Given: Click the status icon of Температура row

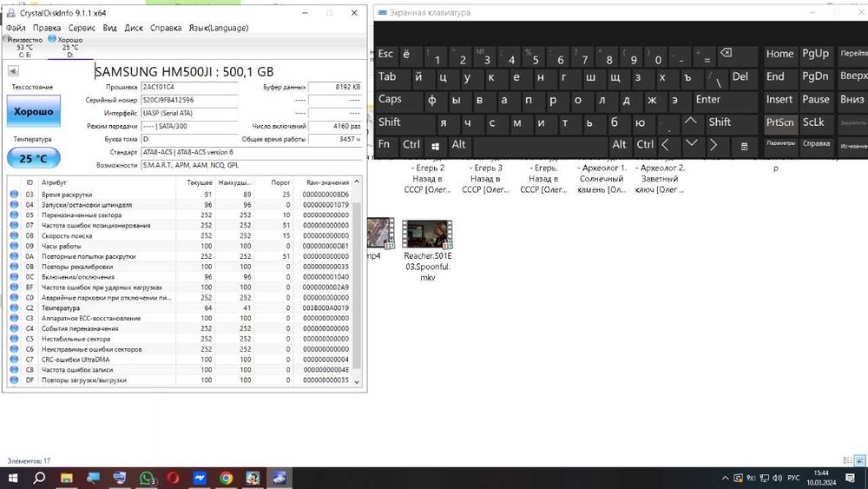Looking at the screenshot, I should (x=14, y=308).
